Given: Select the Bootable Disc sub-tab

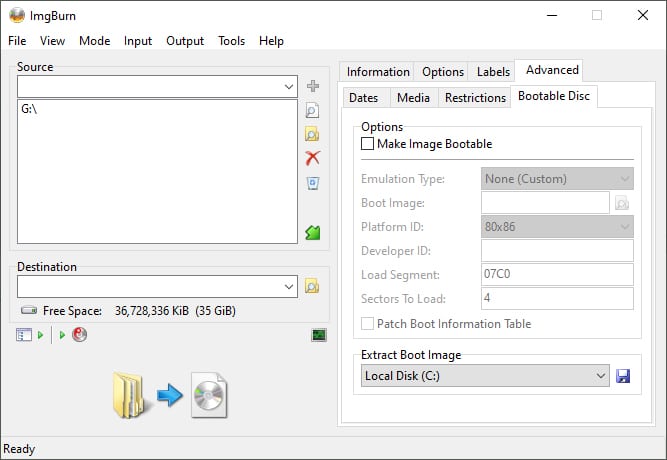Looking at the screenshot, I should coord(554,96).
